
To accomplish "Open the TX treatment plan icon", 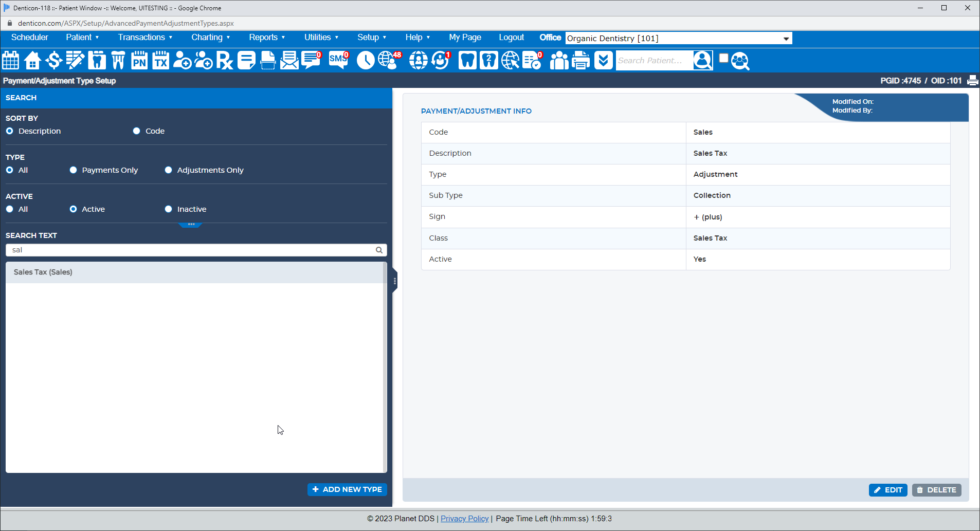I will click(x=161, y=60).
